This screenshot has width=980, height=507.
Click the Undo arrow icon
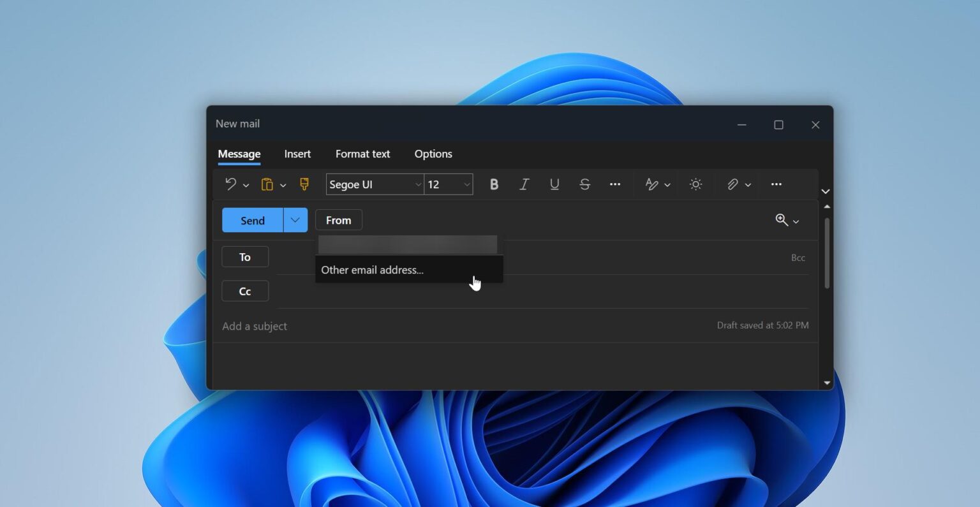click(230, 184)
